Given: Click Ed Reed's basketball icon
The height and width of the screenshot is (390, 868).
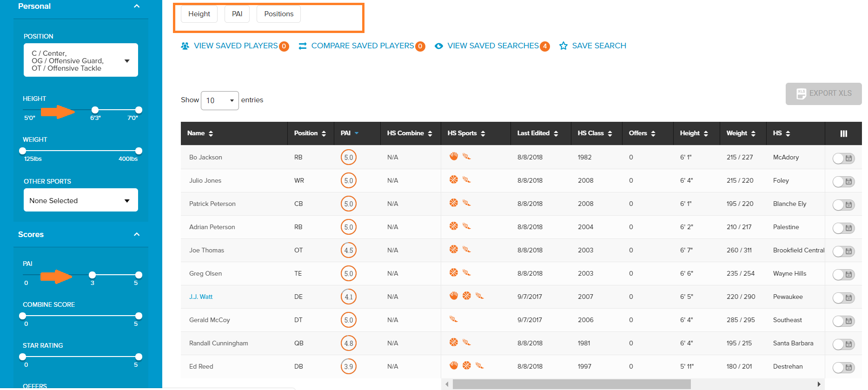Looking at the screenshot, I should tap(467, 365).
